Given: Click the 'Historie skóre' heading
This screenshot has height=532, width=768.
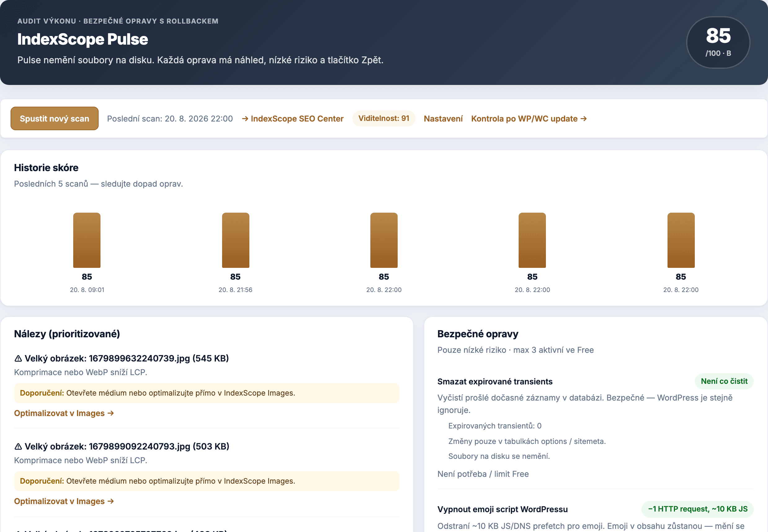Looking at the screenshot, I should pyautogui.click(x=46, y=168).
